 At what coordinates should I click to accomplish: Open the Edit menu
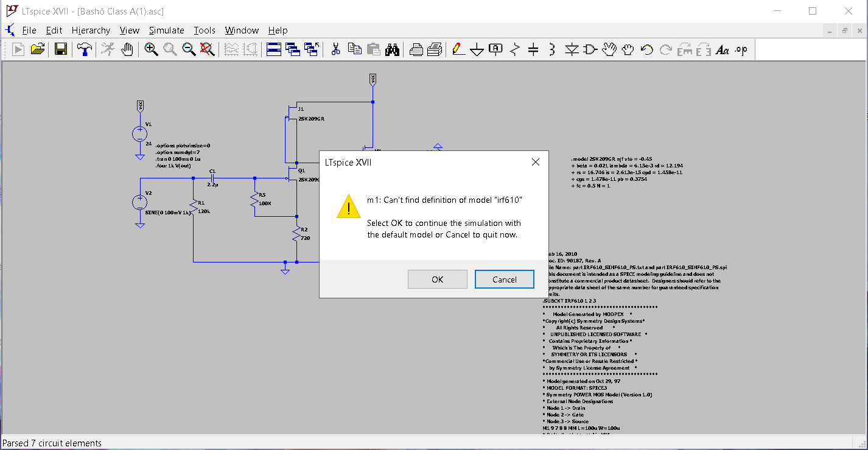click(54, 30)
